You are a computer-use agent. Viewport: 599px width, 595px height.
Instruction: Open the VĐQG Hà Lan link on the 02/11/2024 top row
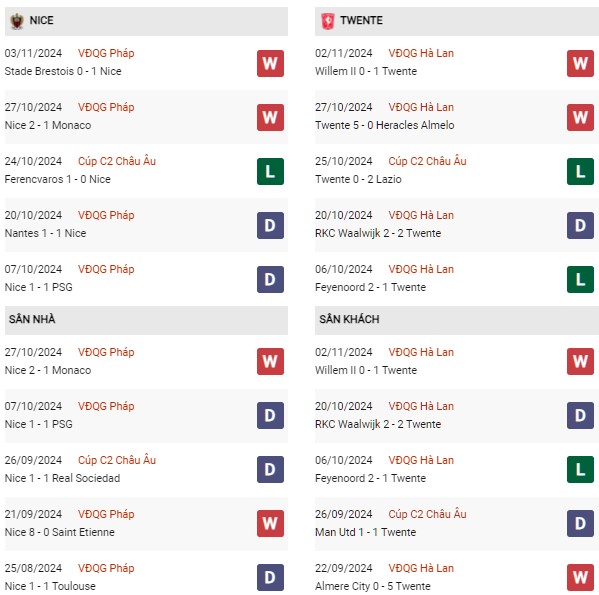pyautogui.click(x=421, y=53)
